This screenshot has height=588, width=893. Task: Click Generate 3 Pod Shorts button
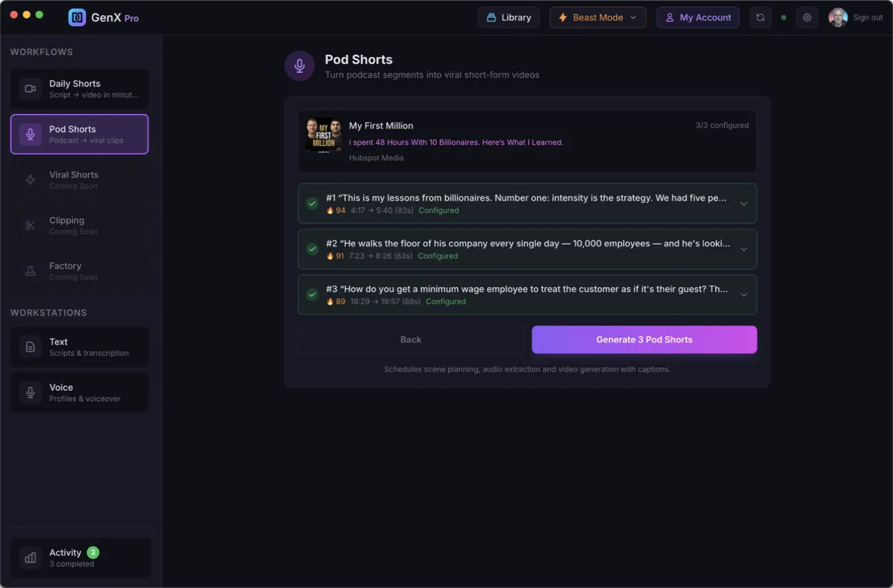coord(644,339)
